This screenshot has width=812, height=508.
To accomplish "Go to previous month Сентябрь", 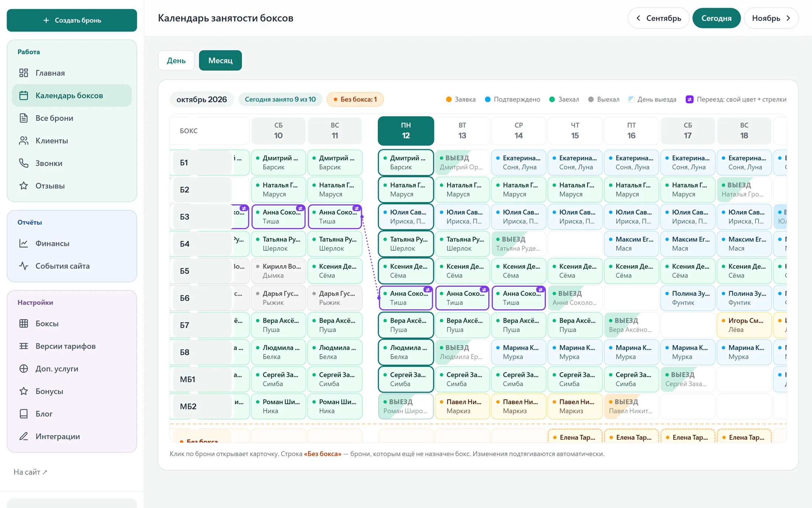I will [x=658, y=18].
